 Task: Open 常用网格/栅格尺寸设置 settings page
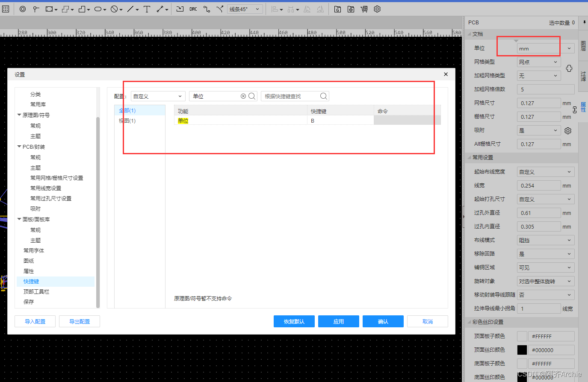56,178
